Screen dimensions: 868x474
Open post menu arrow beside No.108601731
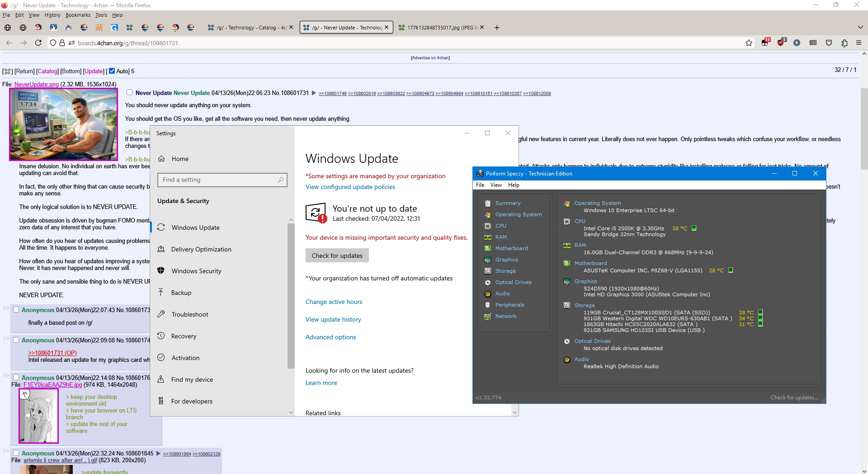pyautogui.click(x=314, y=93)
